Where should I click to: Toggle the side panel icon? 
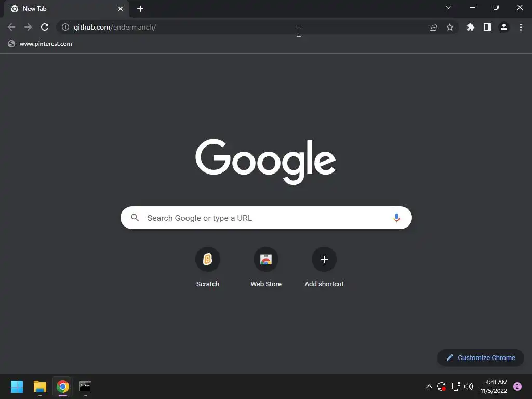487,27
